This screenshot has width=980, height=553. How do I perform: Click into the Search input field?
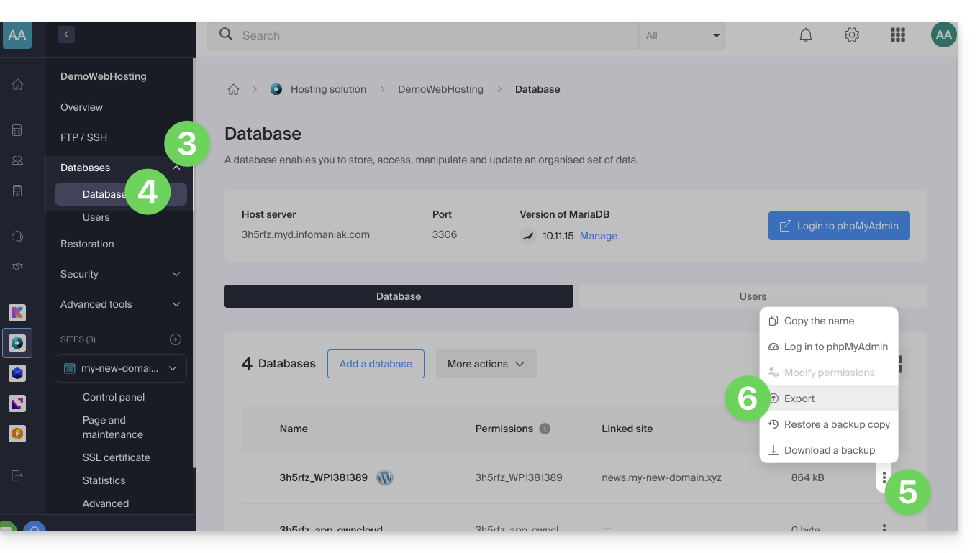[432, 35]
